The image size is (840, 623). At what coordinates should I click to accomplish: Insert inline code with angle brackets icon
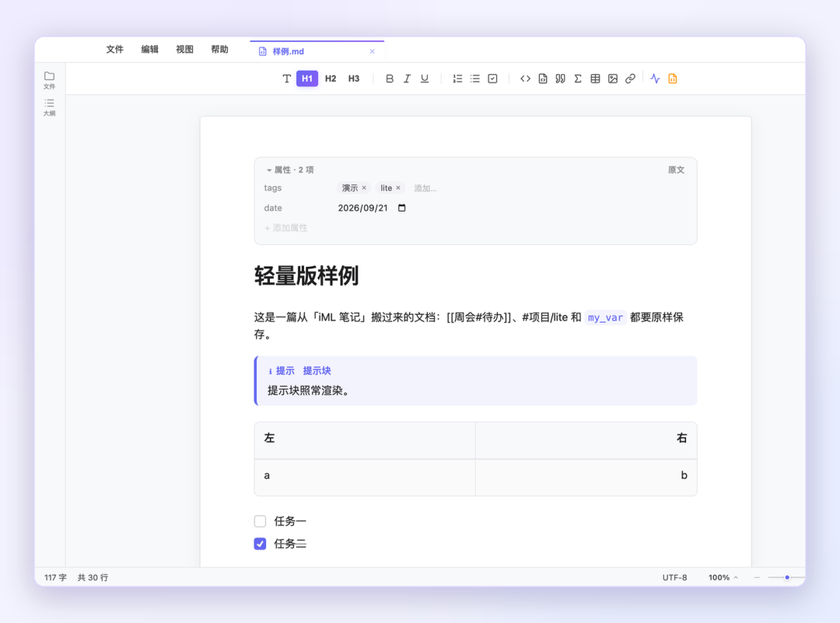pyautogui.click(x=525, y=79)
